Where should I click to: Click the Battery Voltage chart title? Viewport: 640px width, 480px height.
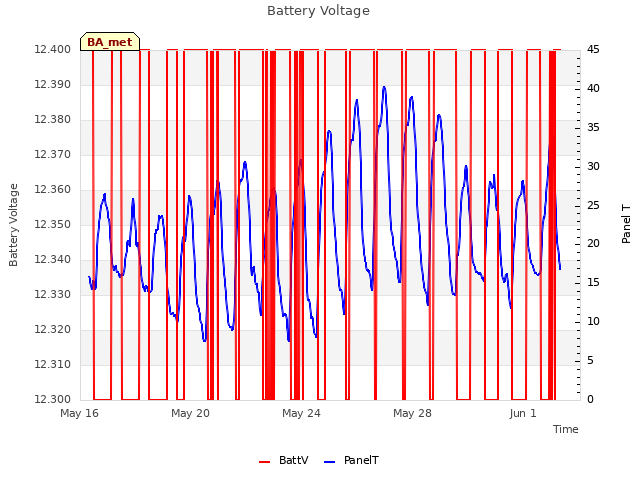318,11
